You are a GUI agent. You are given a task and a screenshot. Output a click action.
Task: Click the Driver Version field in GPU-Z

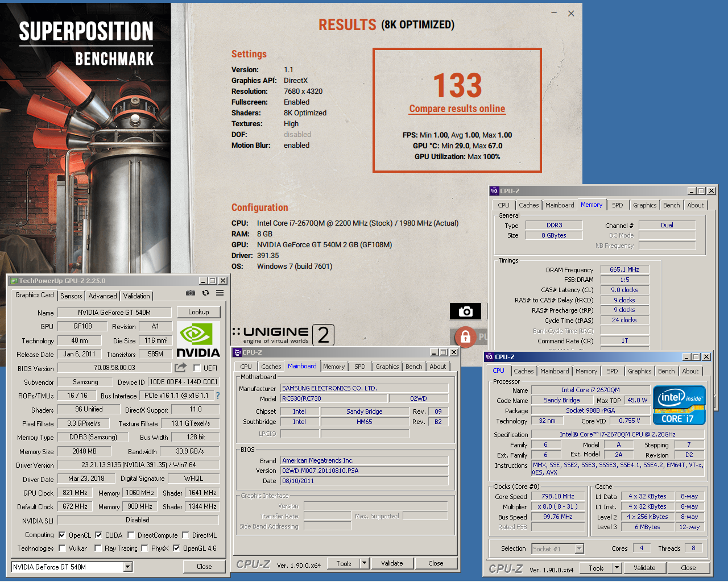[138, 465]
